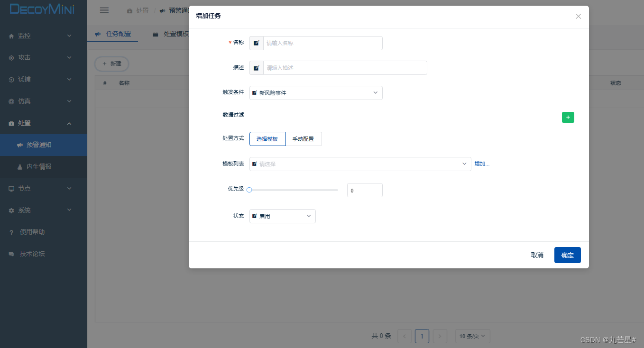Screen dimensions: 644x348
Task: Click the monitor icon beside 节点
Action: (11, 189)
